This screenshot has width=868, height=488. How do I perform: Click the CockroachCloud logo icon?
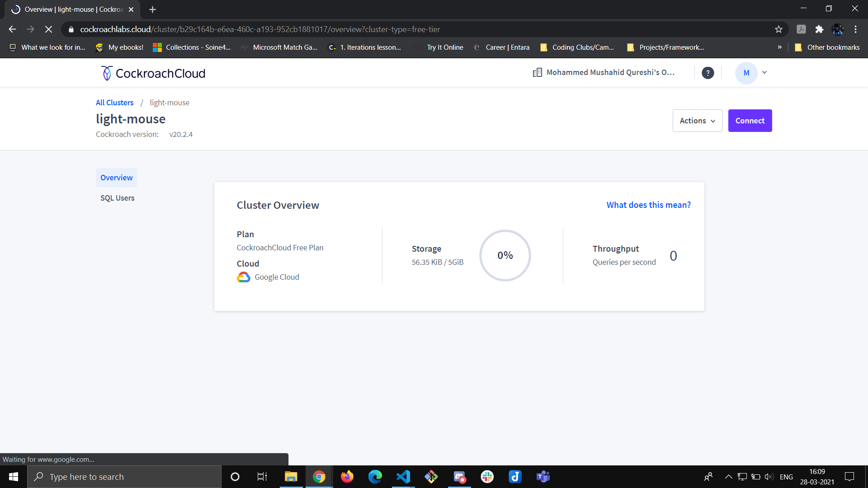pyautogui.click(x=107, y=73)
